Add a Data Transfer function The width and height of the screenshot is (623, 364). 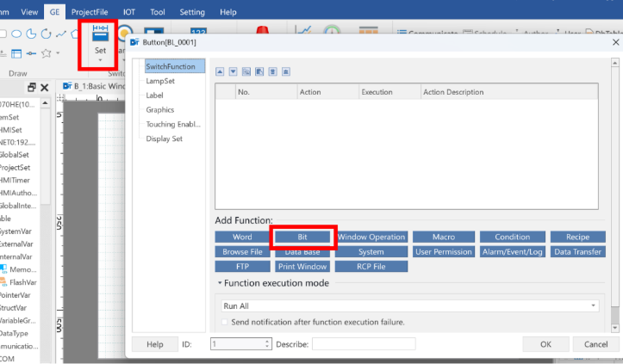pos(577,251)
